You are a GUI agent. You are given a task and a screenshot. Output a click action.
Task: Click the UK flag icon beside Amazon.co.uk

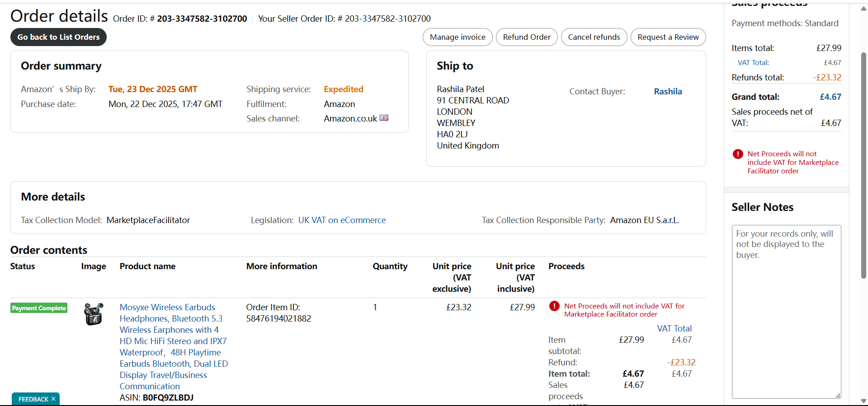(x=384, y=118)
